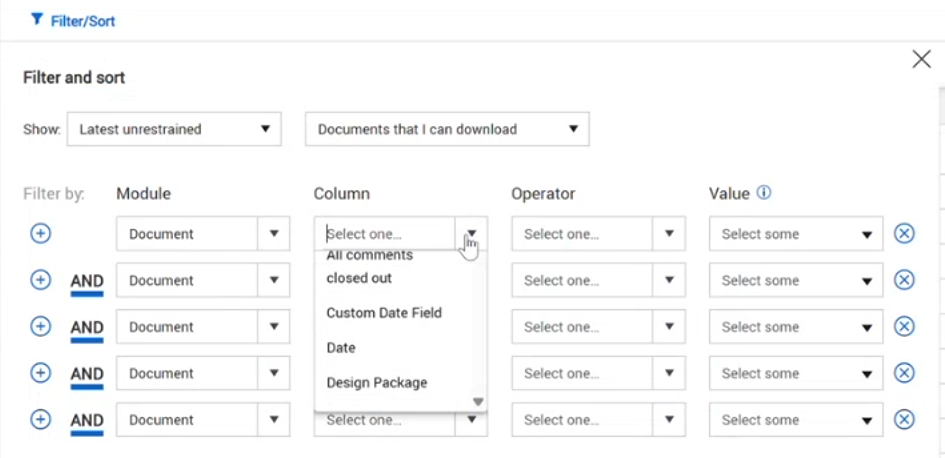945x458 pixels.
Task: Open the Filter/Sort link
Action: [83, 22]
